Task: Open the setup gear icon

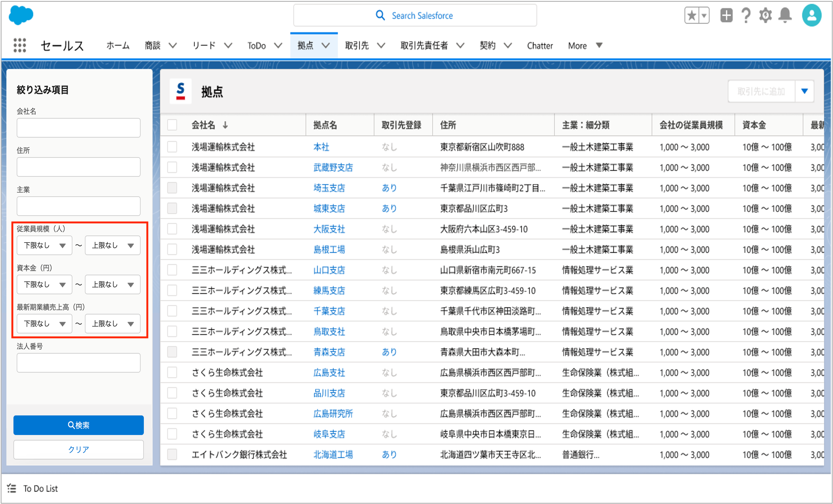Action: tap(765, 16)
